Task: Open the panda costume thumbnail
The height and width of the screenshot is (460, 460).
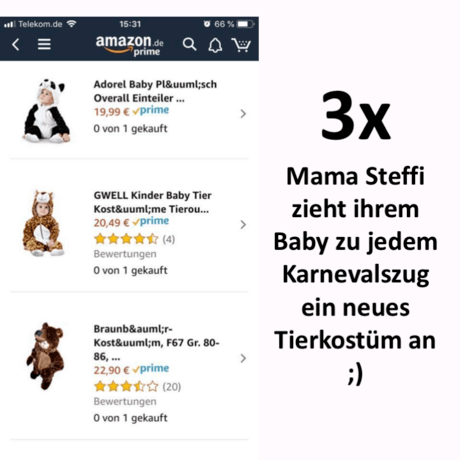Action: (x=46, y=111)
